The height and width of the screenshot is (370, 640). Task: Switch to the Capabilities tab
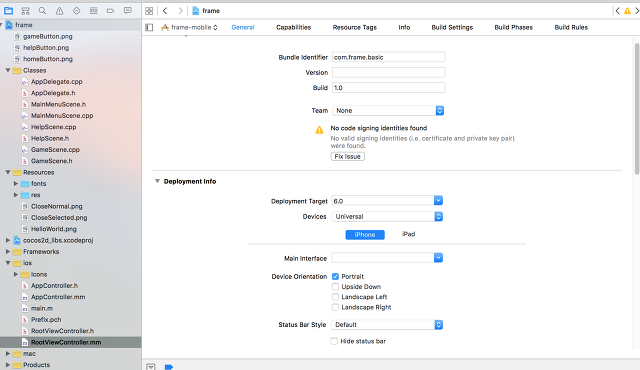click(293, 27)
